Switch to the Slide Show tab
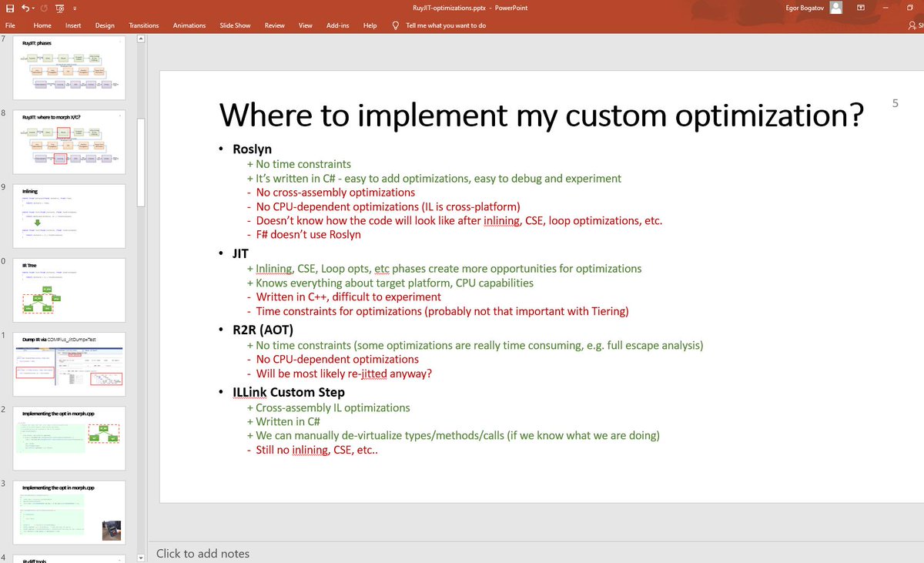The image size is (924, 563). (235, 25)
